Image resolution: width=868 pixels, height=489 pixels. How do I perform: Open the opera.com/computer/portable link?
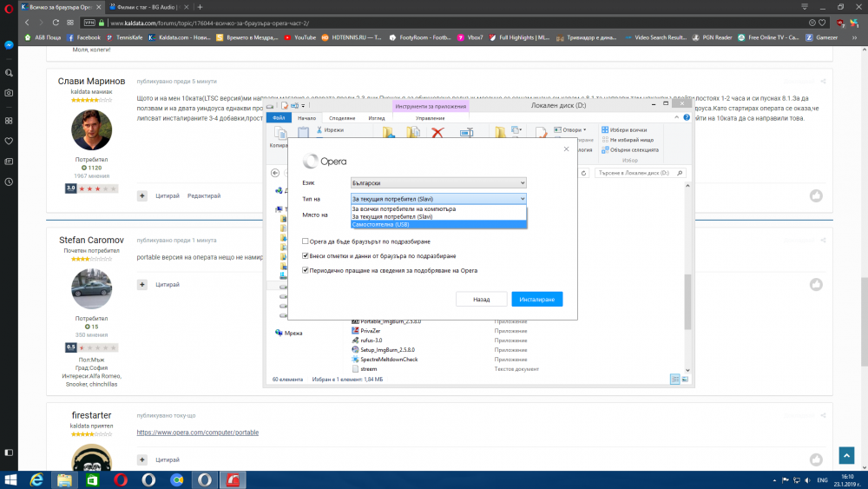click(x=198, y=433)
